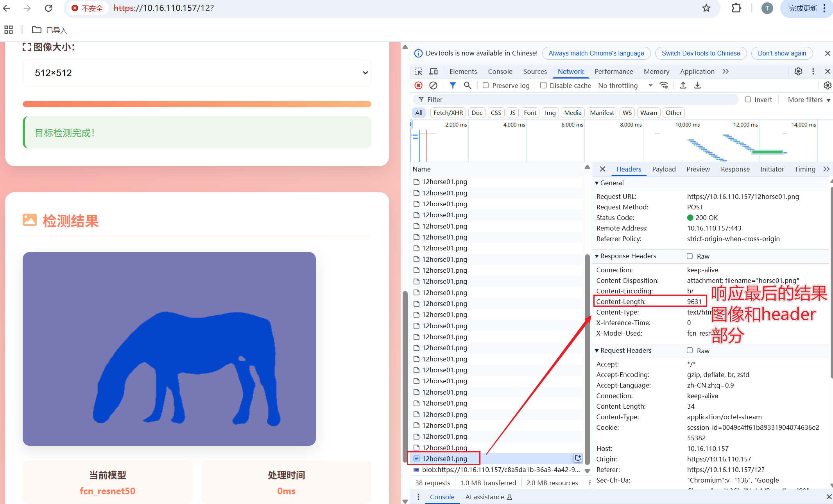Click Switch DevTools to Chinese button

[x=700, y=53]
